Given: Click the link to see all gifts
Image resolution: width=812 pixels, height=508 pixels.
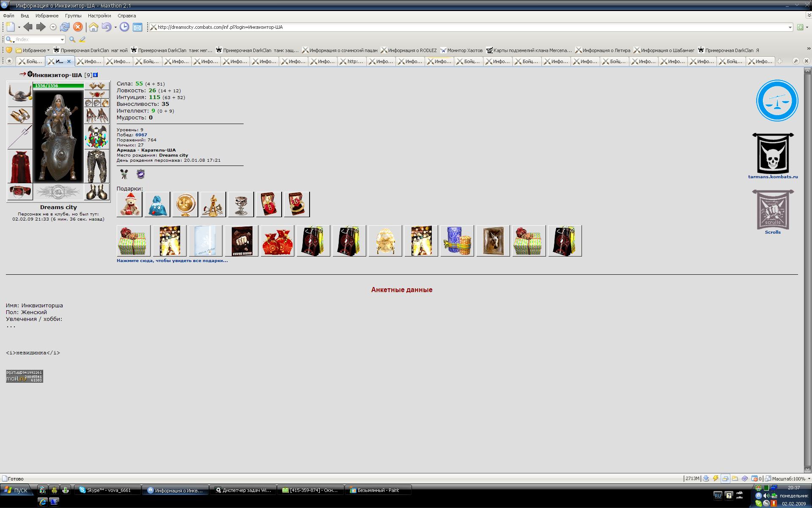Looking at the screenshot, I should pos(172,261).
